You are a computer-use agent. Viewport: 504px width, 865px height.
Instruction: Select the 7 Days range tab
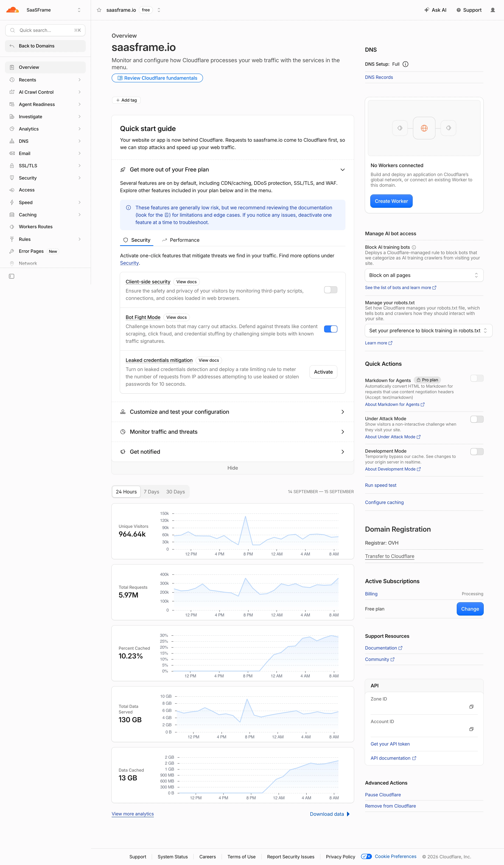click(151, 492)
